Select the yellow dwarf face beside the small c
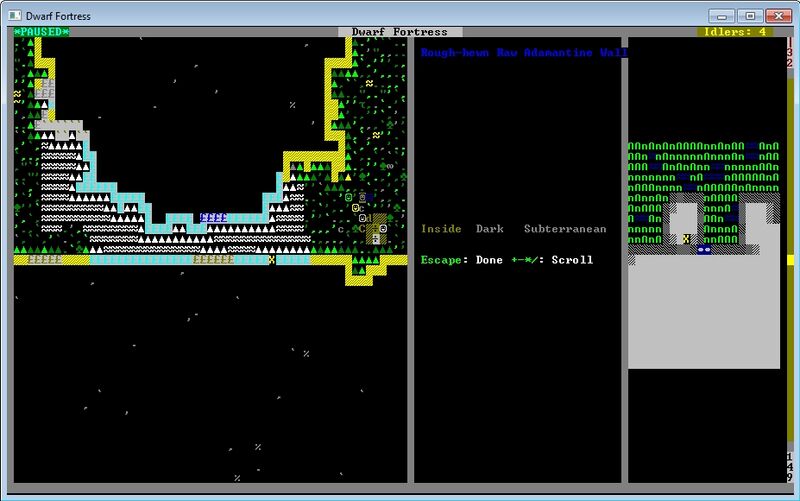This screenshot has height=501, width=800. click(355, 208)
